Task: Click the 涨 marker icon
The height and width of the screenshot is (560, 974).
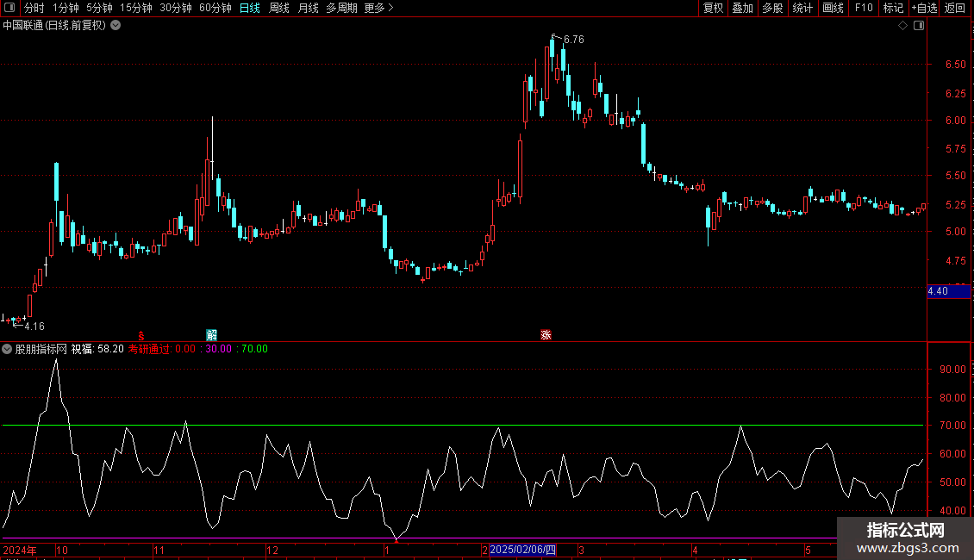Action: click(546, 335)
